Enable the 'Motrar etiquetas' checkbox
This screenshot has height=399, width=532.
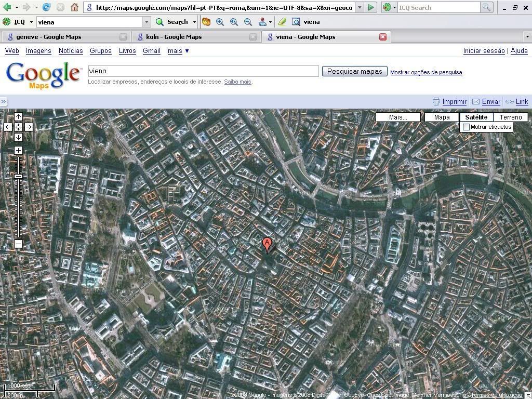[466, 127]
